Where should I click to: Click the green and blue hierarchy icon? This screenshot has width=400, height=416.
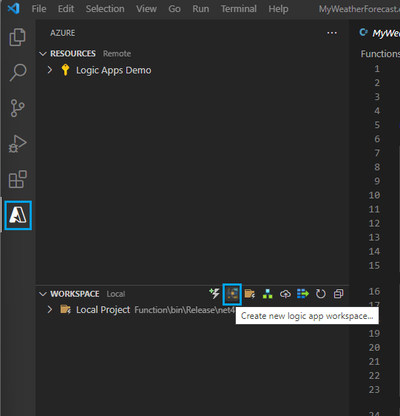(267, 294)
